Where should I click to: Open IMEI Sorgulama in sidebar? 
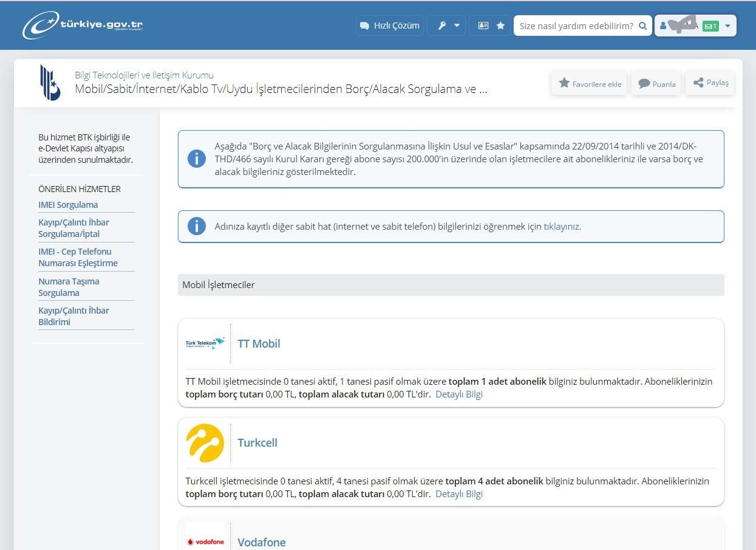pyautogui.click(x=68, y=205)
